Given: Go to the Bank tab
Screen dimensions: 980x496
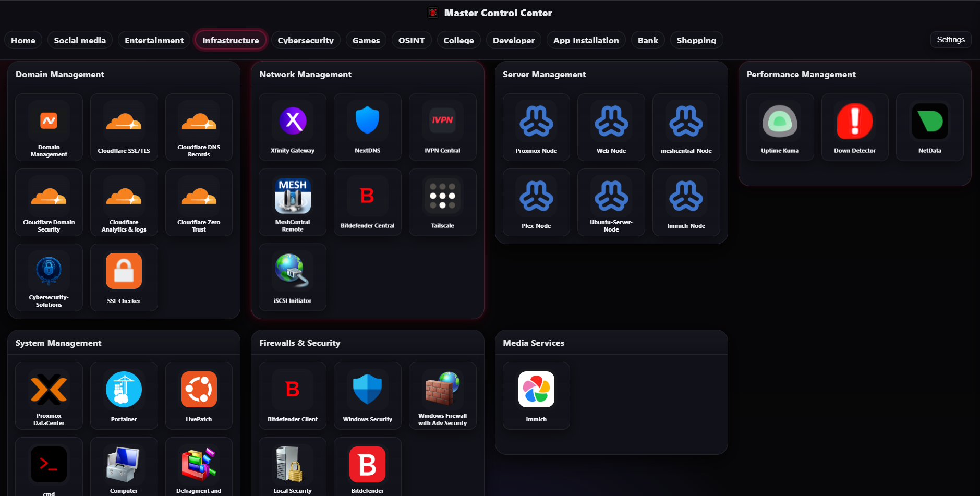Looking at the screenshot, I should click(x=648, y=40).
